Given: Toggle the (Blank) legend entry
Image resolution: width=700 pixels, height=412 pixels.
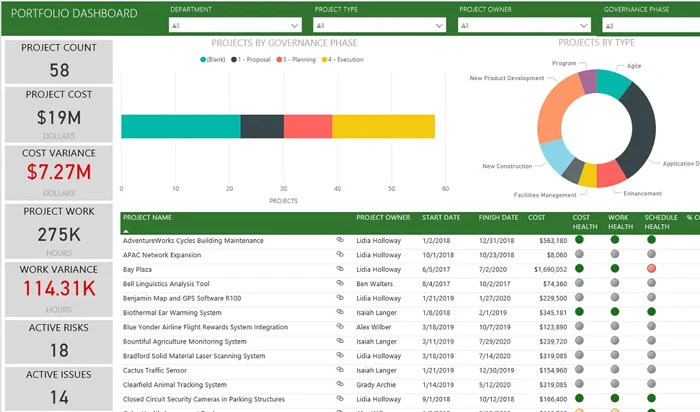Looking at the screenshot, I should click(x=213, y=59).
